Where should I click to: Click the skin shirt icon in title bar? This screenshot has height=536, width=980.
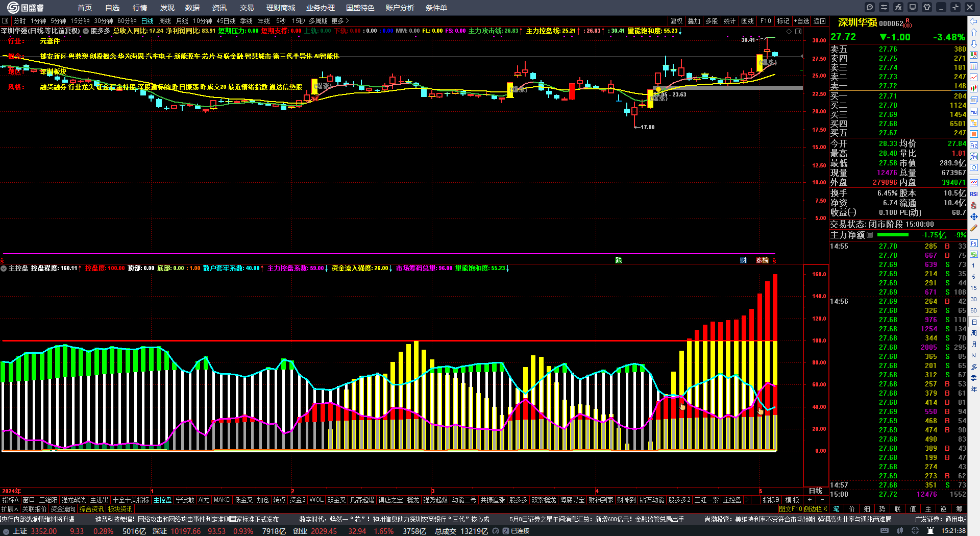tap(927, 7)
